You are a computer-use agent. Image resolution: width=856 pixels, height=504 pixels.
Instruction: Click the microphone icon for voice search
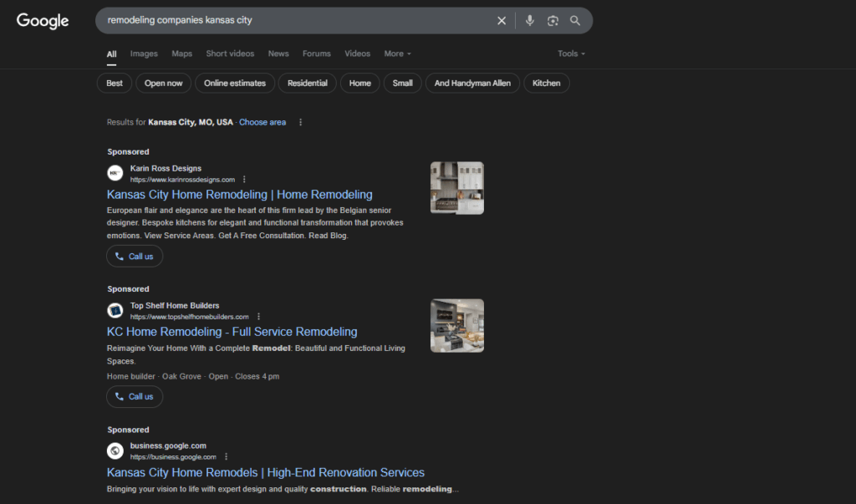pyautogui.click(x=530, y=20)
